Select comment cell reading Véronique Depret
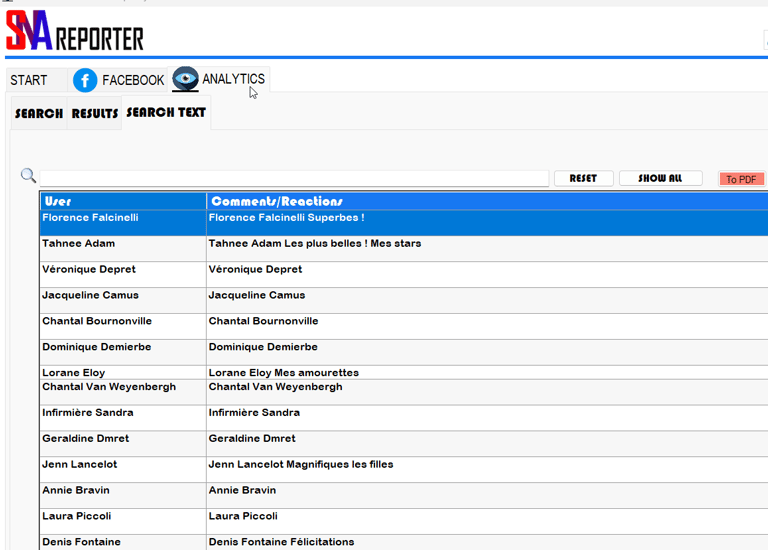The width and height of the screenshot is (768, 550). pyautogui.click(x=487, y=275)
